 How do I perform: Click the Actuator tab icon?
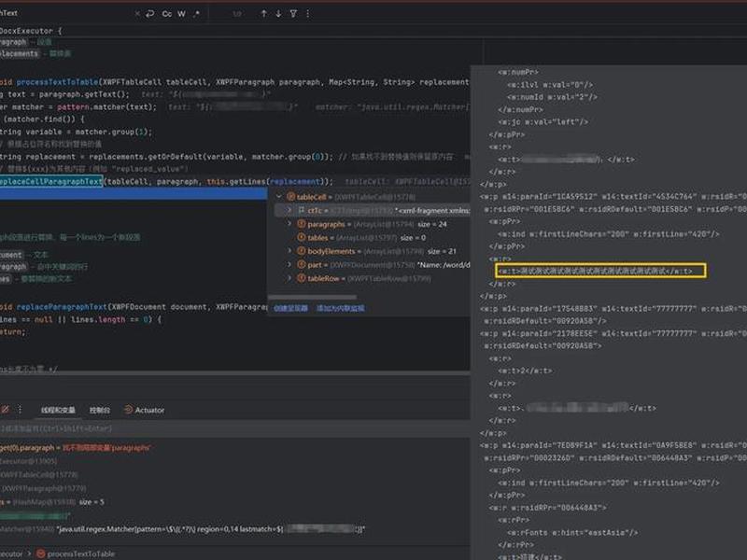(x=128, y=410)
